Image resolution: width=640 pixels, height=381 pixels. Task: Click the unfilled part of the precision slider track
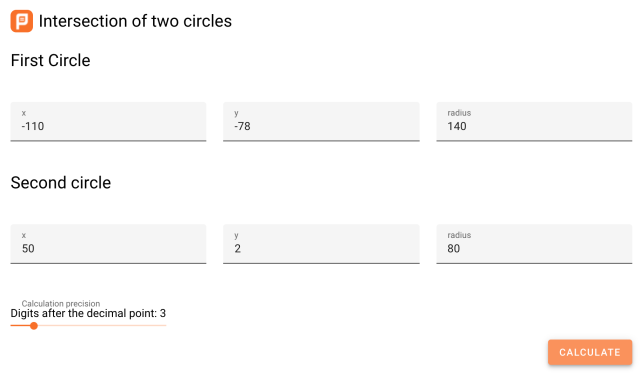pos(102,325)
